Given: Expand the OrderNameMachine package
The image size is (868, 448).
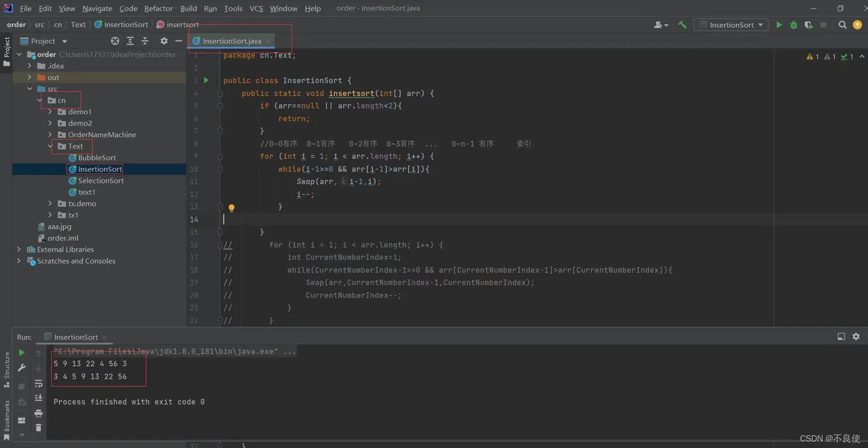Looking at the screenshot, I should click(x=50, y=135).
